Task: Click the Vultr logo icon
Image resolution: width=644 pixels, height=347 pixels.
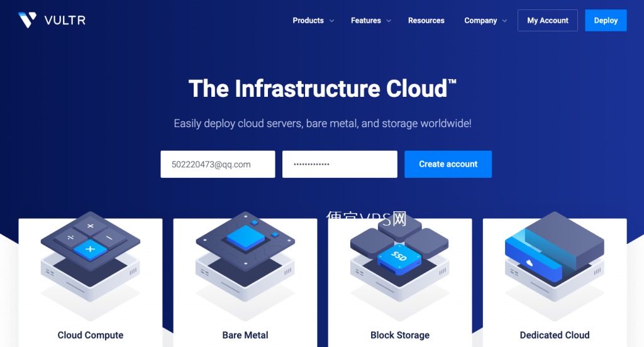Action: click(x=27, y=19)
